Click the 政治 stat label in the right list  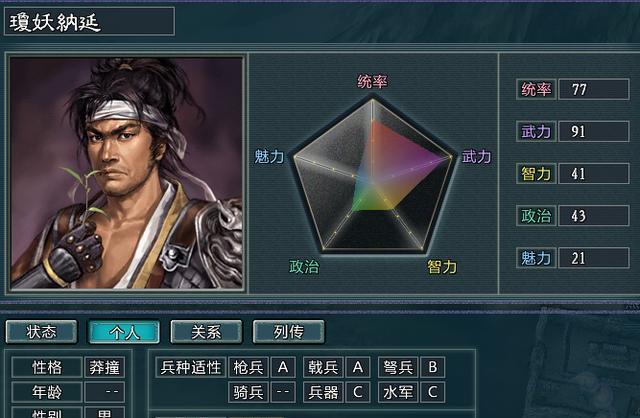[x=536, y=216]
